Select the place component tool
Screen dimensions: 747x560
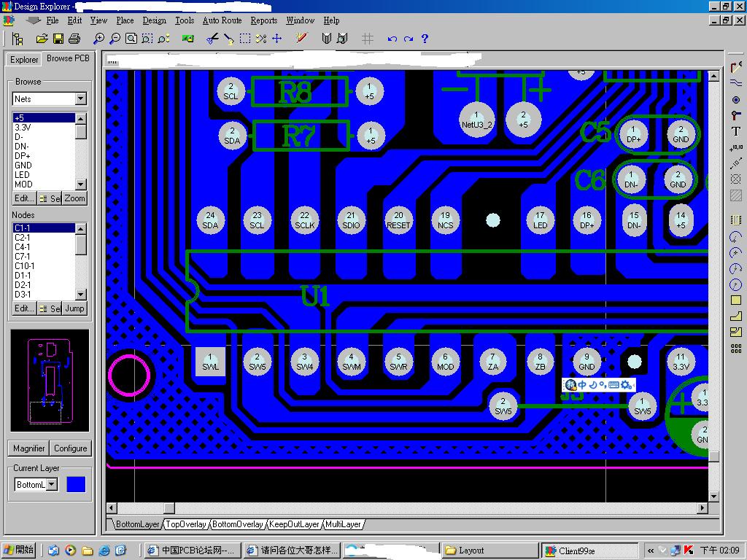tap(736, 220)
